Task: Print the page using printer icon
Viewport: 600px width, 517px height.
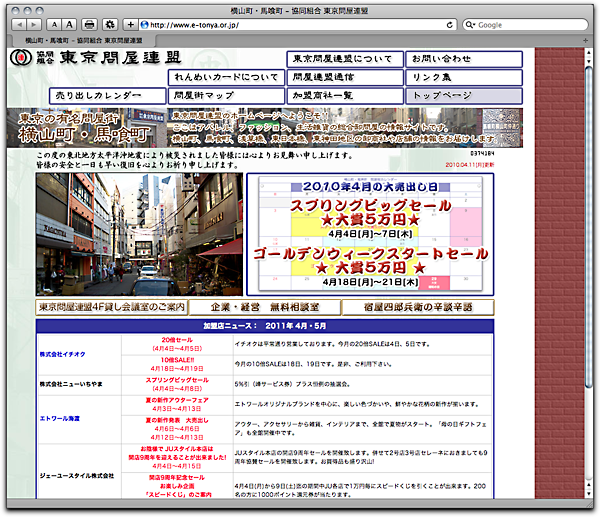Action: pos(89,25)
